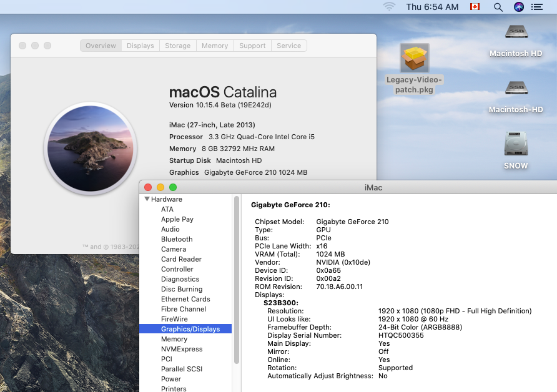The height and width of the screenshot is (392, 557).
Task: Open the Service tab
Action: coord(288,46)
